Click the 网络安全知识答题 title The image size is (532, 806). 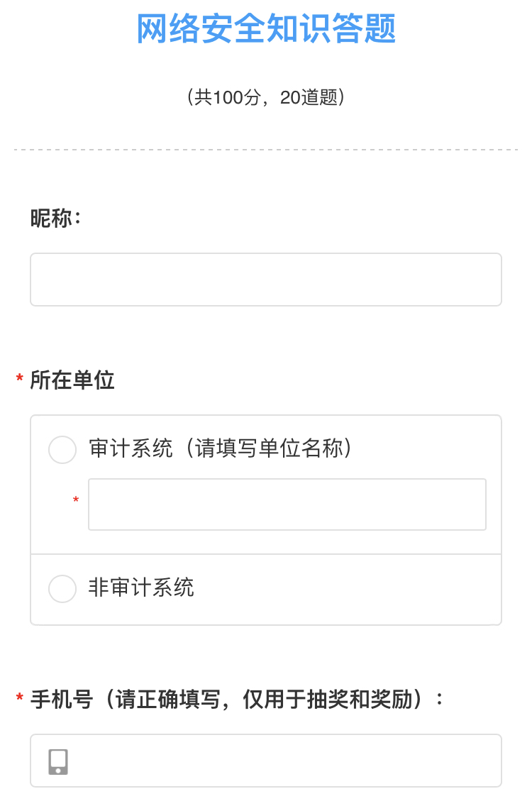266,29
